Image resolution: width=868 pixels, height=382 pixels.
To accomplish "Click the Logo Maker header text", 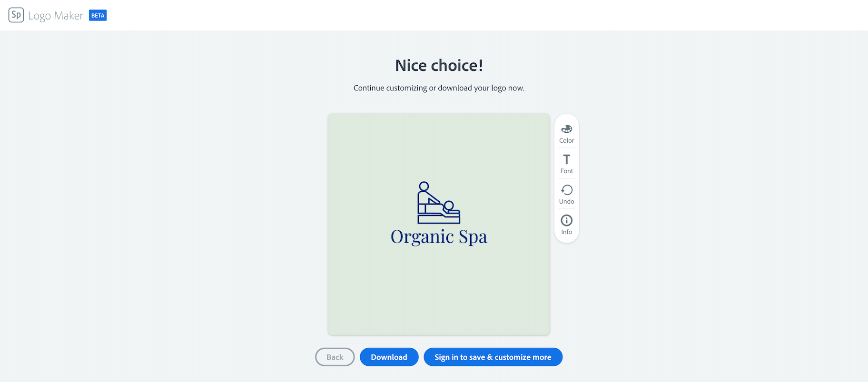I will pyautogui.click(x=56, y=15).
